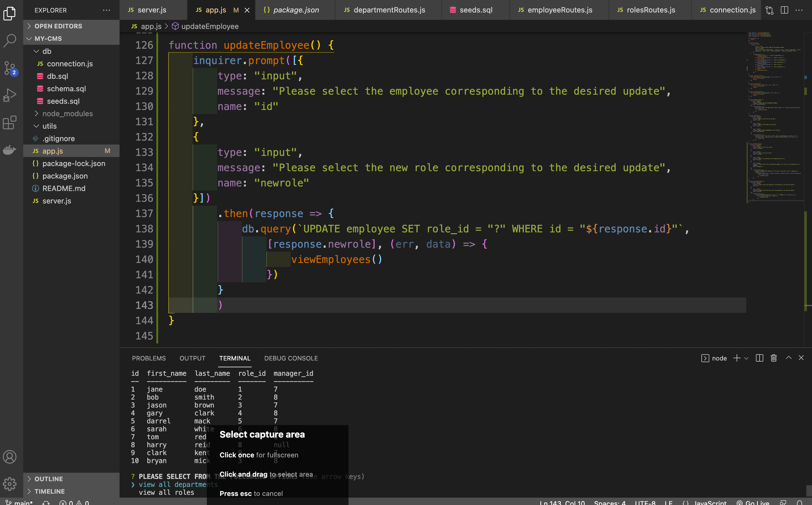The width and height of the screenshot is (812, 505).
Task: Switch to the Debug Console tab
Action: click(x=291, y=358)
